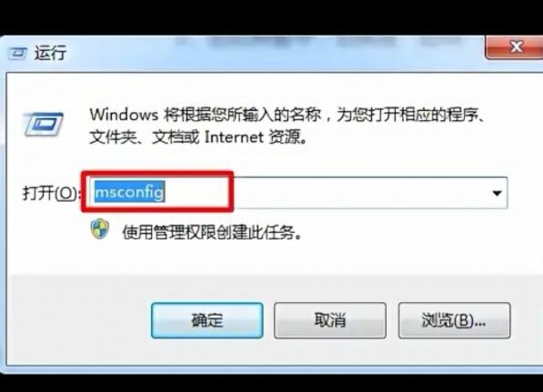The image size is (543, 392).
Task: Click the 打开(O): label
Action: 51,193
